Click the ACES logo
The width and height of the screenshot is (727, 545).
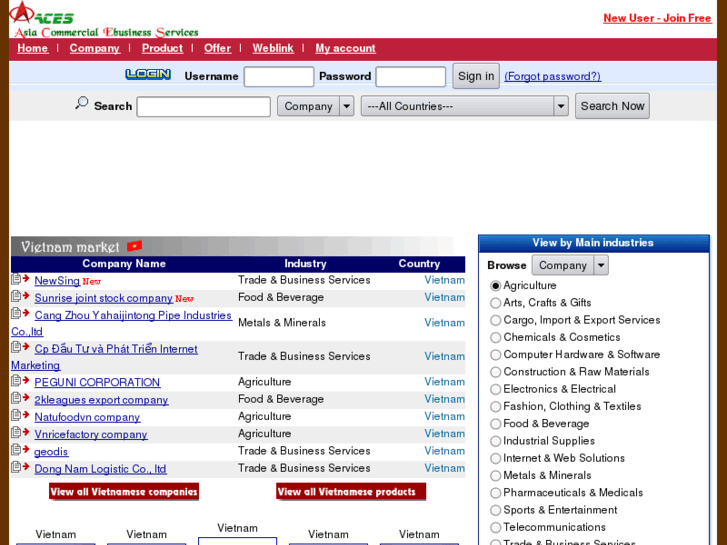(104, 19)
